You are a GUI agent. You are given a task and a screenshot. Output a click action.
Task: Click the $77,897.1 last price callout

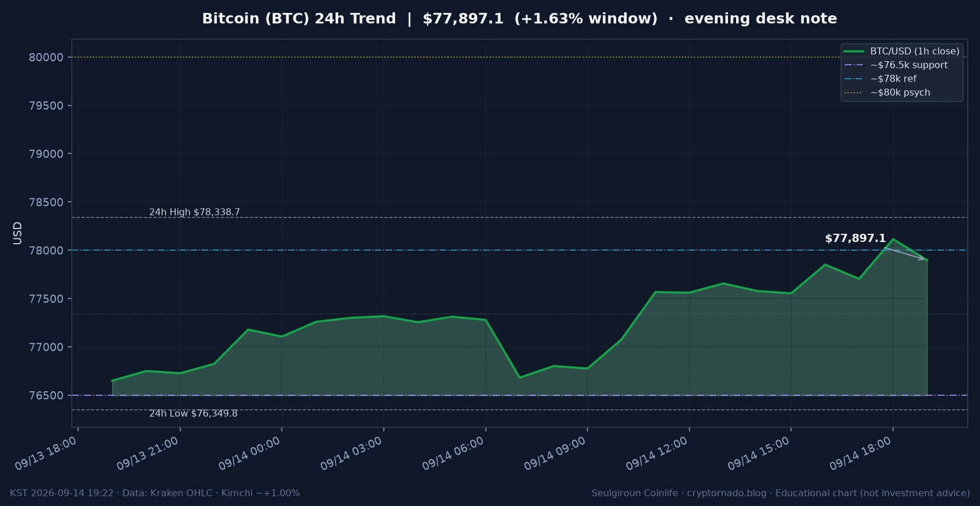[x=855, y=238]
